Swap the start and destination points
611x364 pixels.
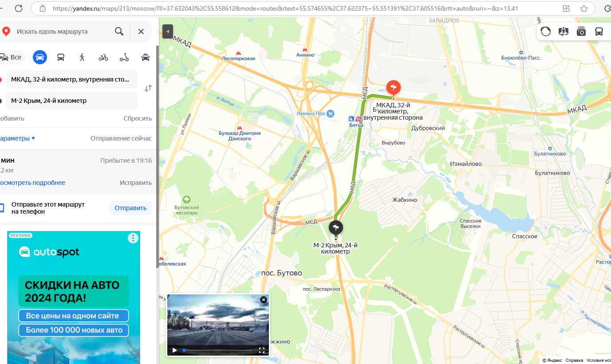point(148,88)
